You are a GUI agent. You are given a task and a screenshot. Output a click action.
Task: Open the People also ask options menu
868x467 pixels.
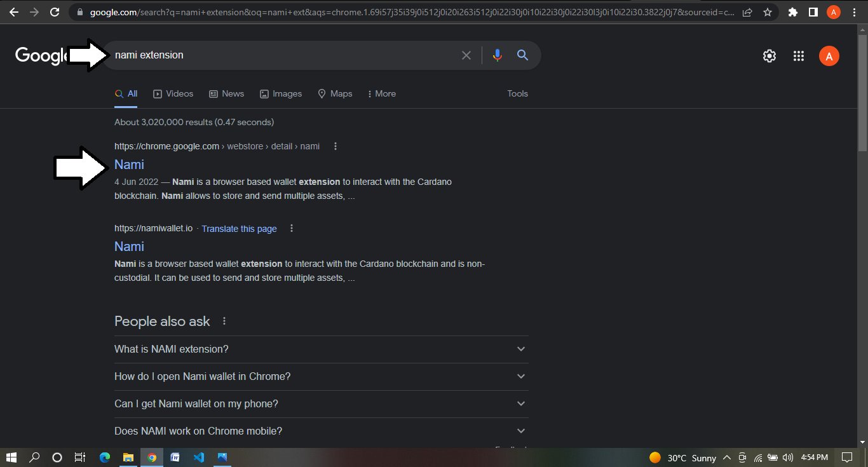224,321
